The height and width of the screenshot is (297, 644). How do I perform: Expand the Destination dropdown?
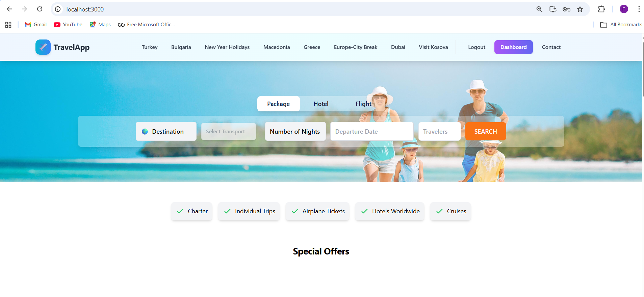pyautogui.click(x=166, y=131)
